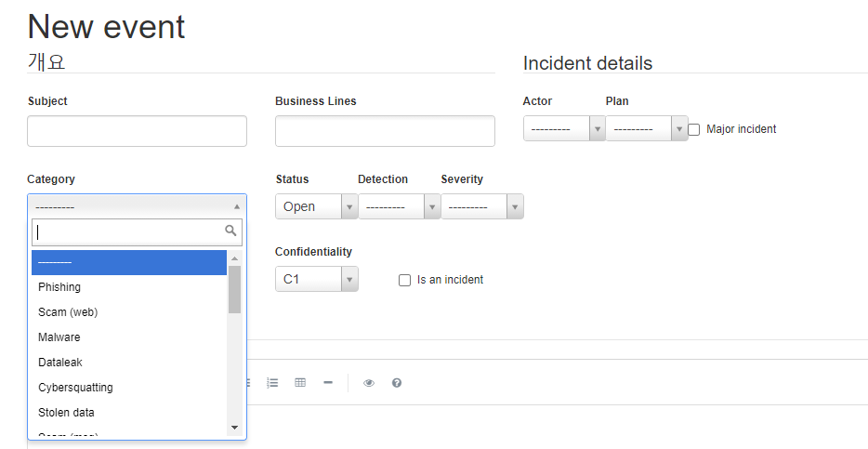Open the Actor dropdown
868x449 pixels.
click(564, 128)
